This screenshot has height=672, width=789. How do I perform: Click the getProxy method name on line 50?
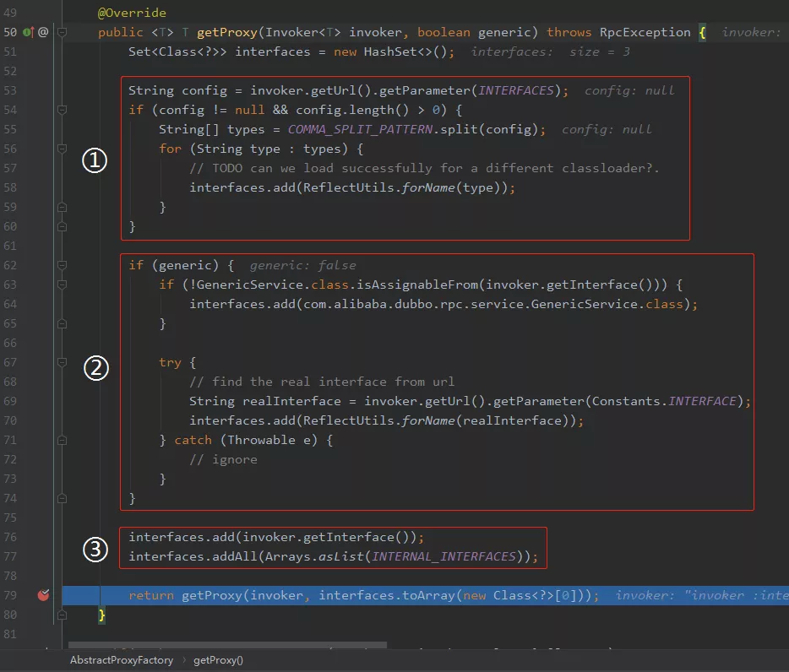(227, 32)
